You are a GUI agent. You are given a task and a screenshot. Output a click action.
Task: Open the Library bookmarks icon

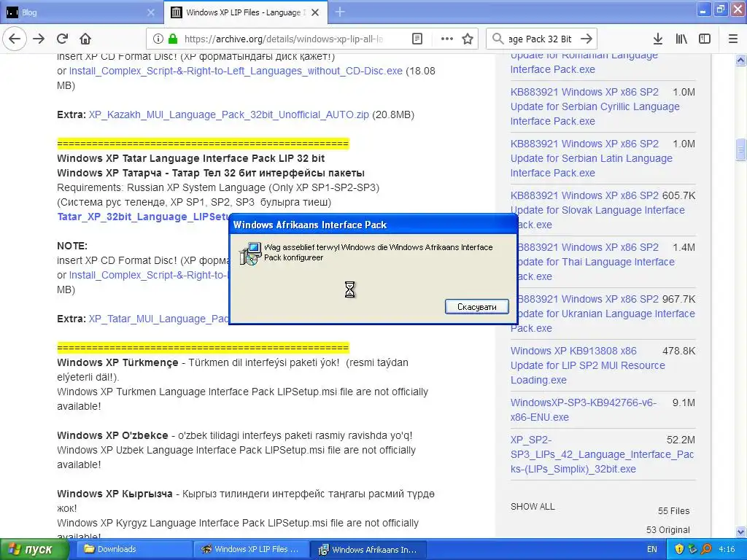(x=681, y=39)
